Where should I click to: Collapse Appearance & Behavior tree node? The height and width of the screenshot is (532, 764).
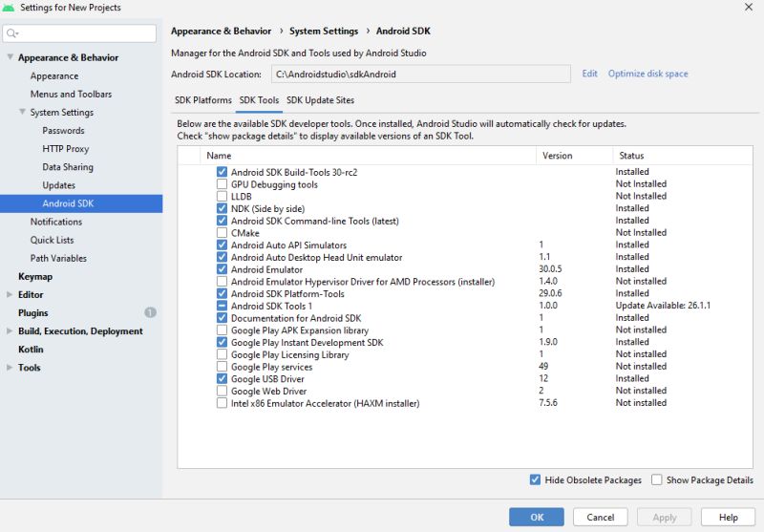10,57
